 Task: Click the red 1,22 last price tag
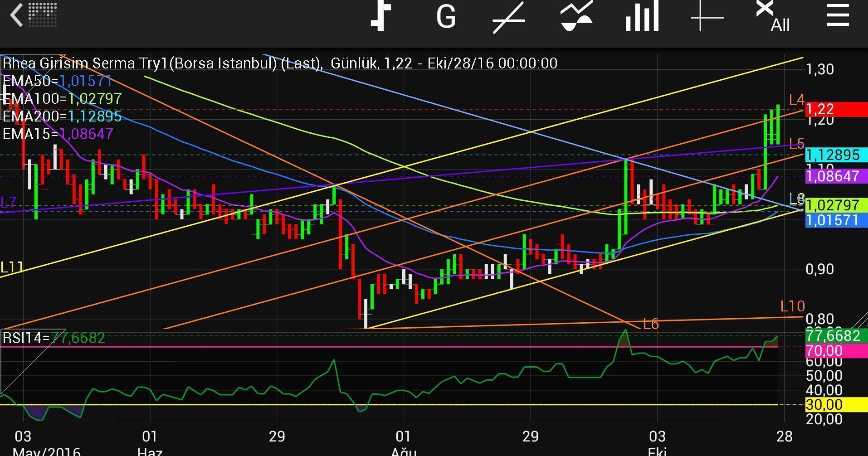(835, 109)
